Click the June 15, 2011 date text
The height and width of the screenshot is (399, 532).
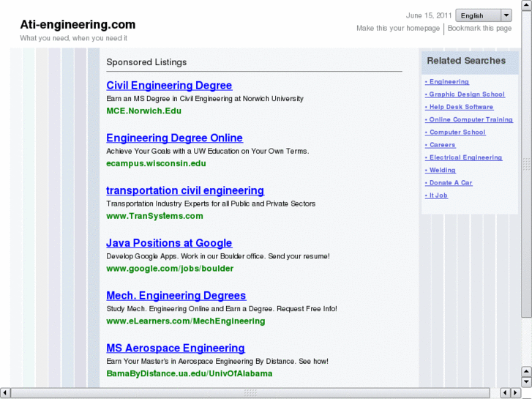(429, 15)
